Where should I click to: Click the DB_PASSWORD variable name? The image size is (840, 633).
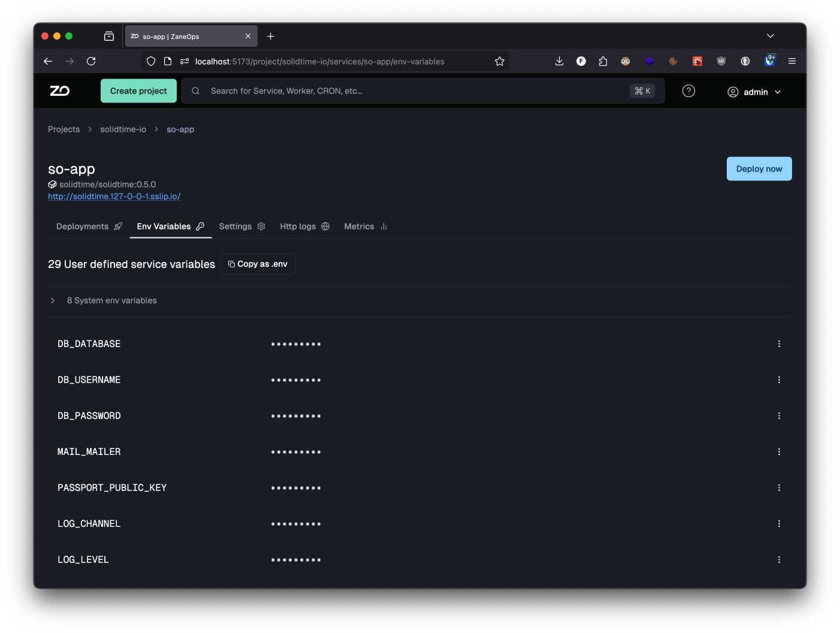tap(89, 416)
